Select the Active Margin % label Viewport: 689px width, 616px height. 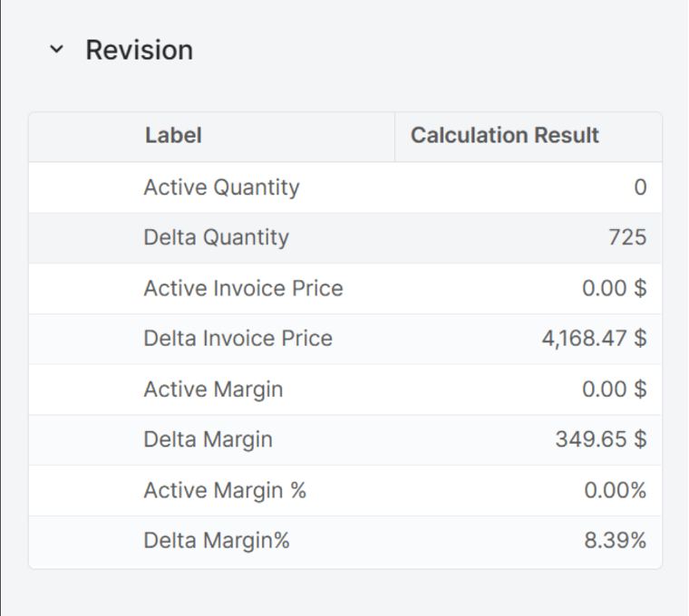[x=225, y=491]
